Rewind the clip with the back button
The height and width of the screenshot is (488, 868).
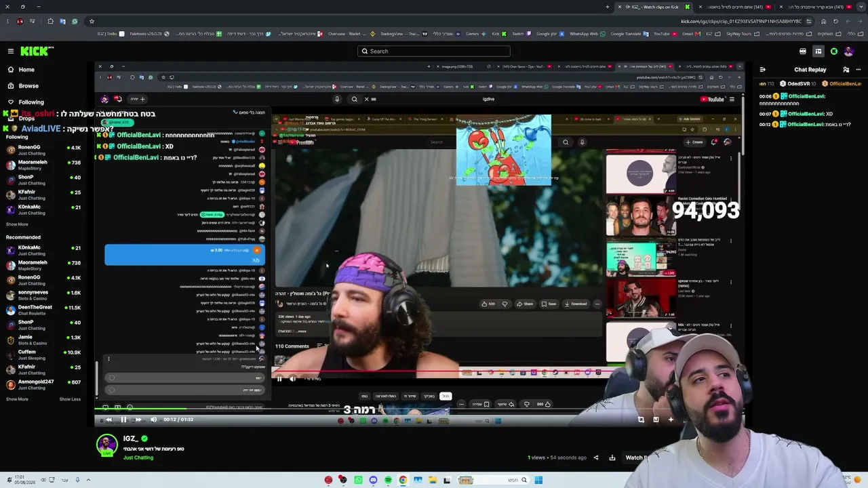(x=108, y=420)
